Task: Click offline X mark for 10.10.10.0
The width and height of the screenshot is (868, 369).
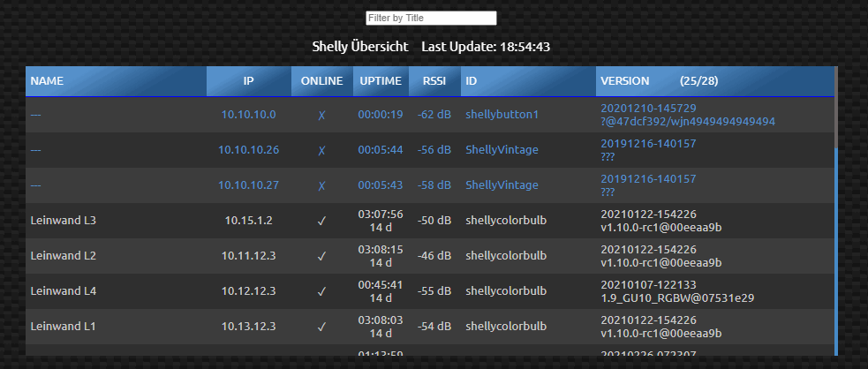Action: coord(321,115)
